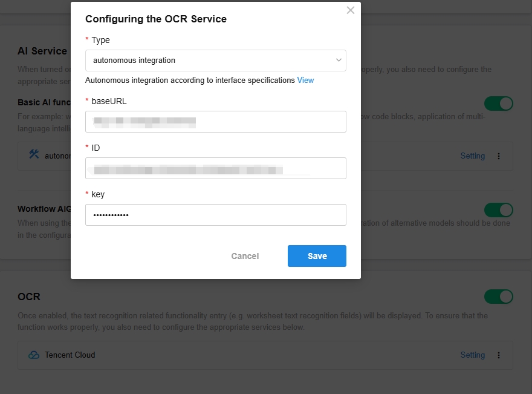Click into the ID input field

point(215,168)
